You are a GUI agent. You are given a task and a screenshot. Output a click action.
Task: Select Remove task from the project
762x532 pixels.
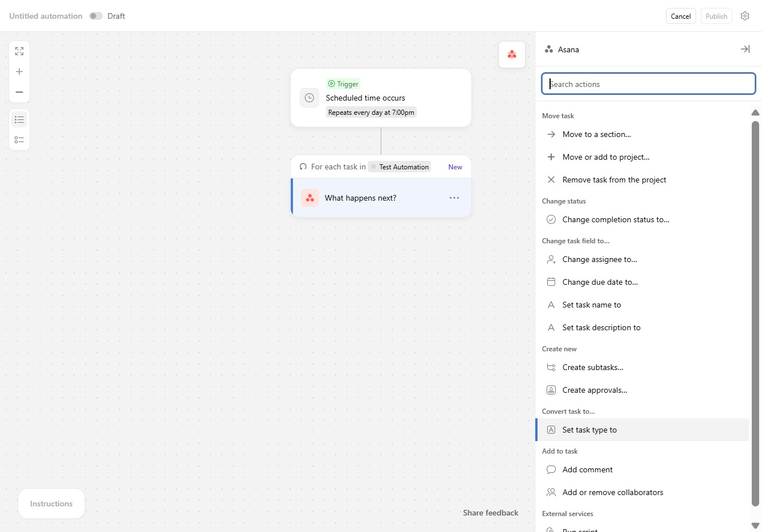click(x=643, y=180)
